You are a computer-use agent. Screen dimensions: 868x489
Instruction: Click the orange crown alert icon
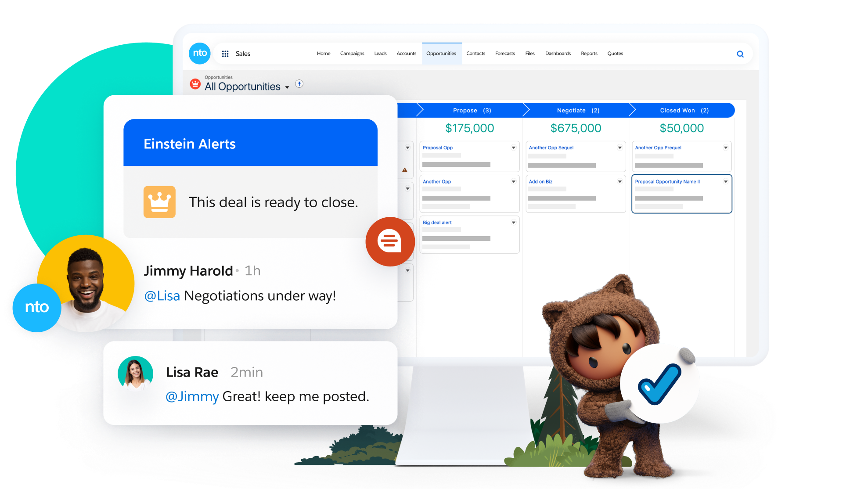(159, 202)
